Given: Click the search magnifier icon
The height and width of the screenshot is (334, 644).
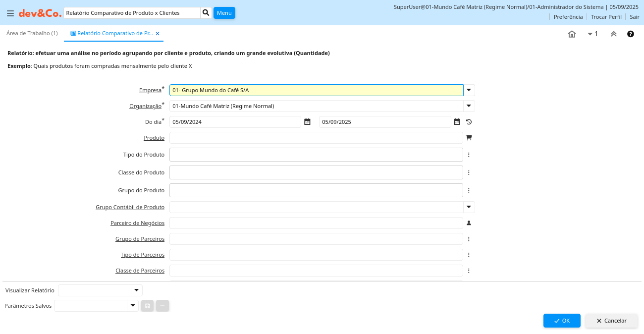Looking at the screenshot, I should 206,13.
